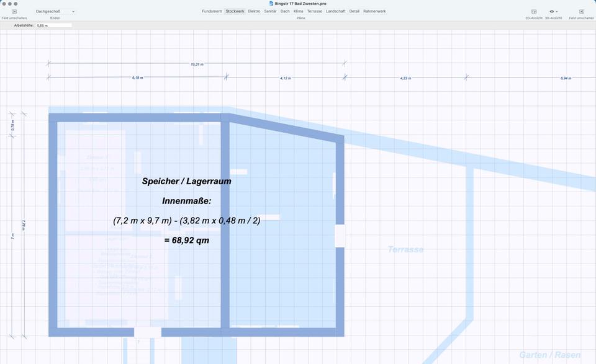This screenshot has height=364, width=596.
Task: Open the Rahmenwerk plan tab
Action: point(374,11)
